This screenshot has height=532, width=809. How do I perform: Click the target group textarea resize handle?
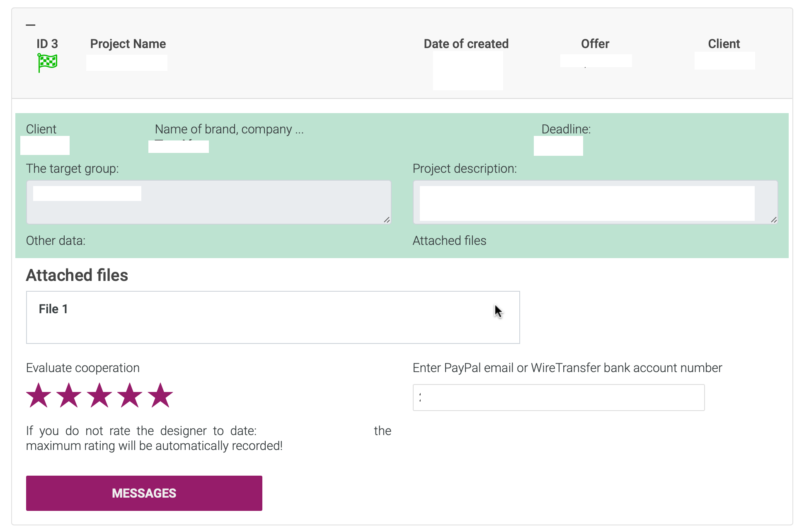click(387, 220)
